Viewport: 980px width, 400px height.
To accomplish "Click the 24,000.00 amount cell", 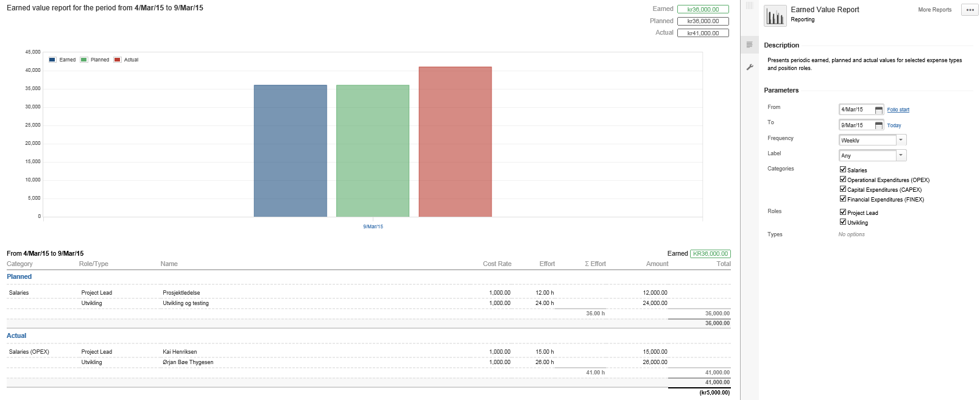I will pyautogui.click(x=655, y=303).
